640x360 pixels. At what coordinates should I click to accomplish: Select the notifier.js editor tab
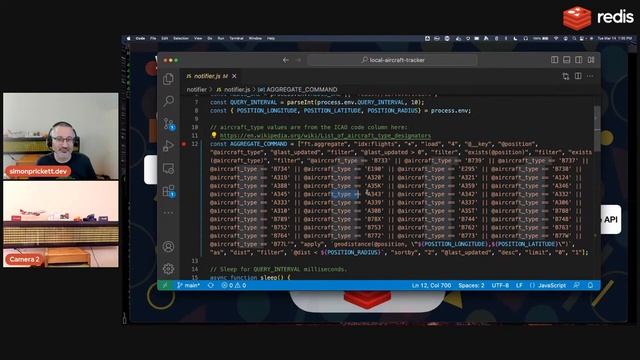click(x=211, y=76)
